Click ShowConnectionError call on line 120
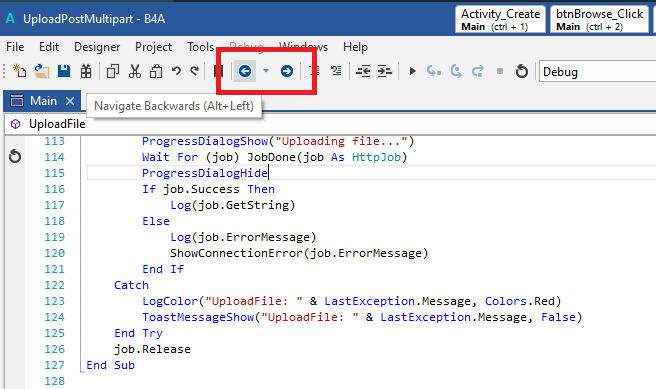656x389 pixels. [299, 253]
